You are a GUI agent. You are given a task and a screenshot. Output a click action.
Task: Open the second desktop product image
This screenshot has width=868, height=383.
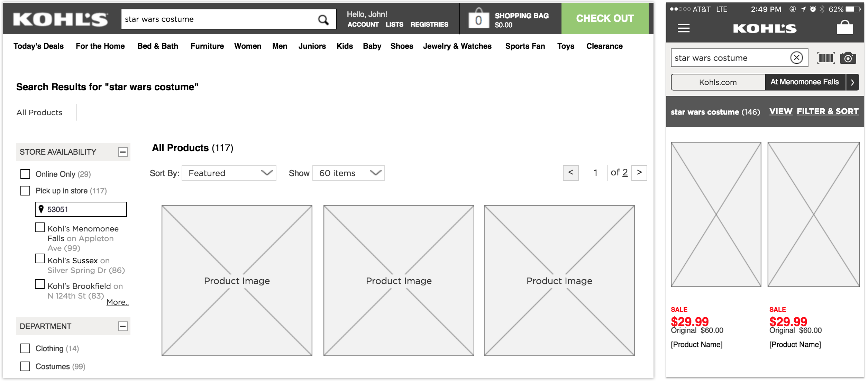pos(399,281)
